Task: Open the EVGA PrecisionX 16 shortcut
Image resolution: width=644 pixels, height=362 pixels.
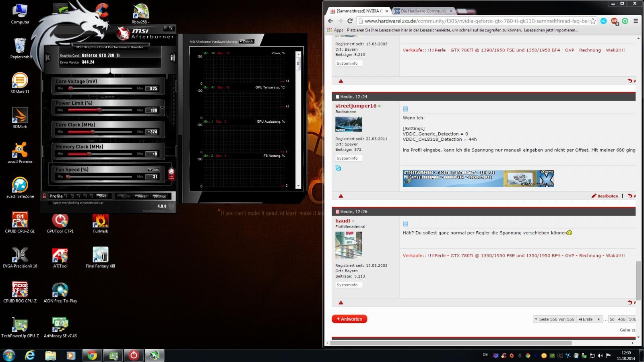Action: (x=20, y=258)
